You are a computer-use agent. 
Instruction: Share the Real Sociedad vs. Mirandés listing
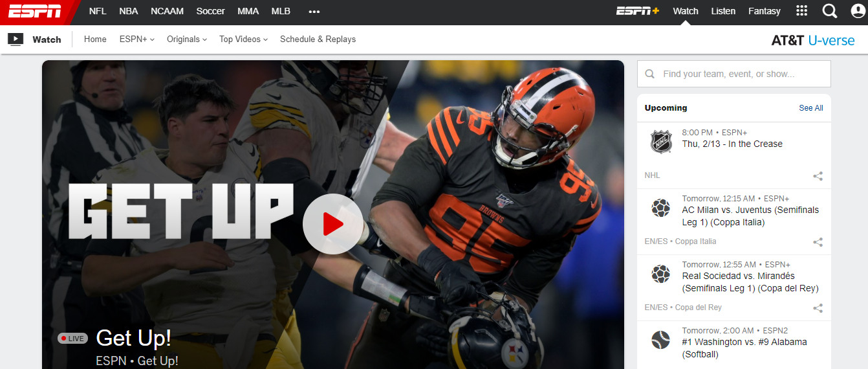[x=818, y=308]
